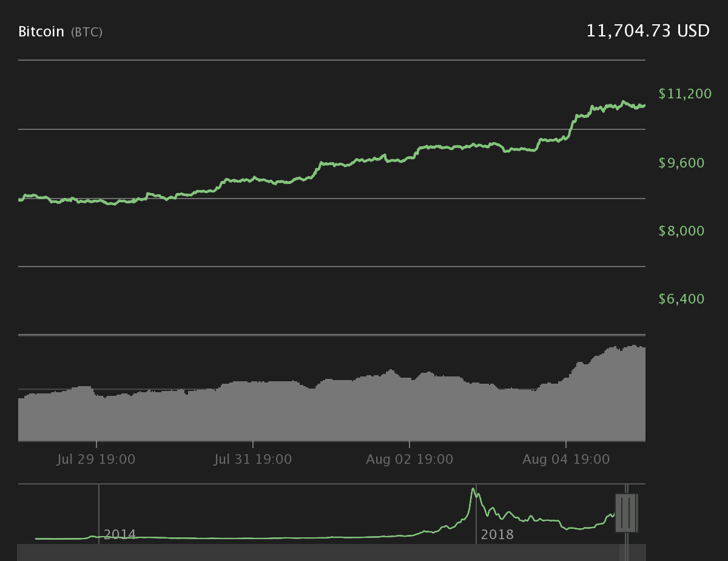The image size is (728, 561).
Task: Click the Aug 04 19:00 date label
Action: [566, 459]
